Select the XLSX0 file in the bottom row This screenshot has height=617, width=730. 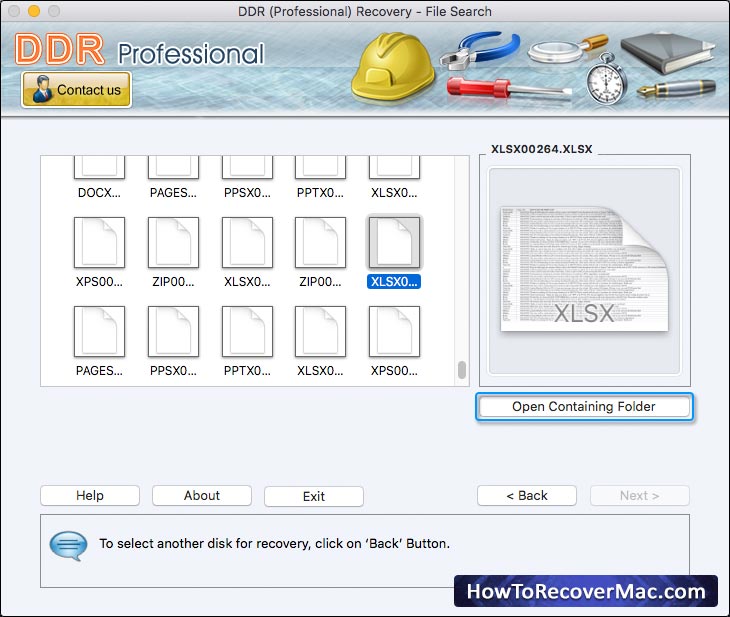[x=320, y=341]
